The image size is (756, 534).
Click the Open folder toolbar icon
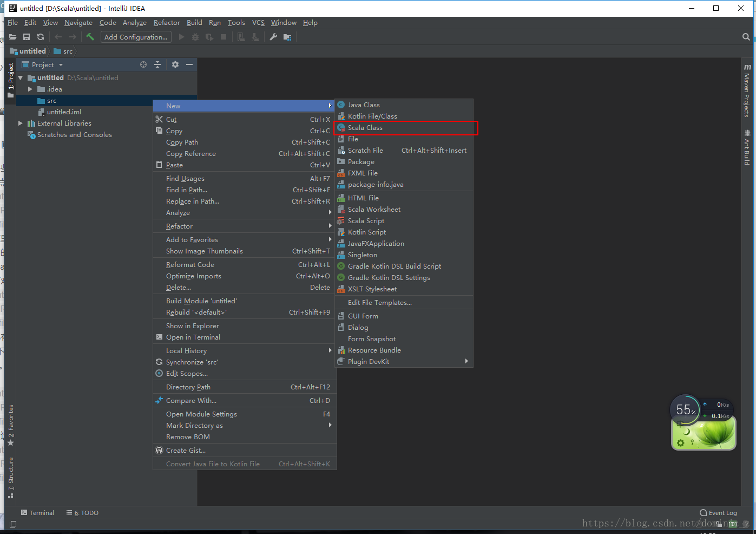tap(12, 37)
